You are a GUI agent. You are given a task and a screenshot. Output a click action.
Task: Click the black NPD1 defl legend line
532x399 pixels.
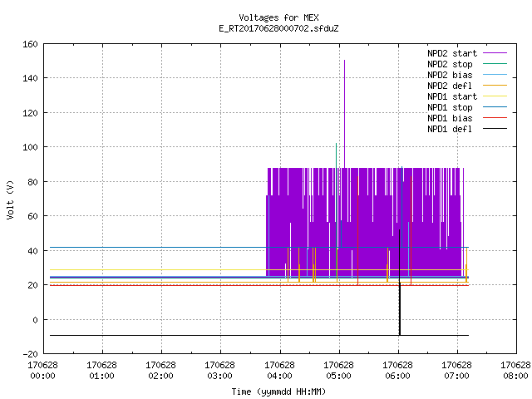click(495, 129)
